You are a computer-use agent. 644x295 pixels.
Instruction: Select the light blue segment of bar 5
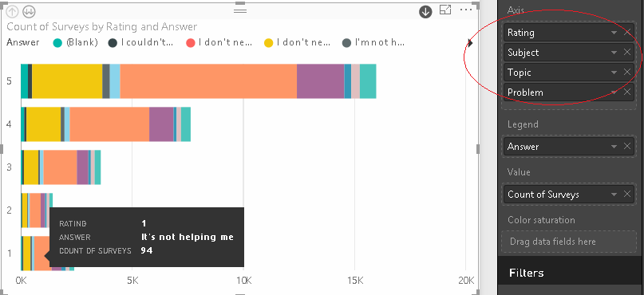point(115,81)
